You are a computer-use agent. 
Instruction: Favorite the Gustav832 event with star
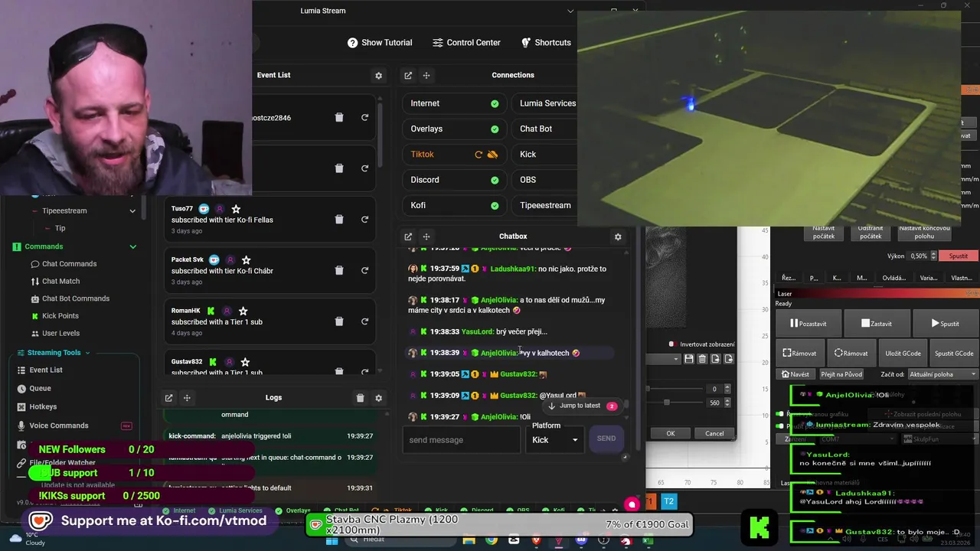click(x=245, y=362)
